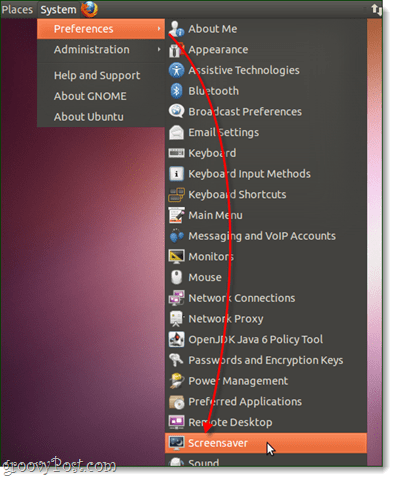Select the Email Settings label
This screenshot has height=480, width=396.
(x=223, y=133)
